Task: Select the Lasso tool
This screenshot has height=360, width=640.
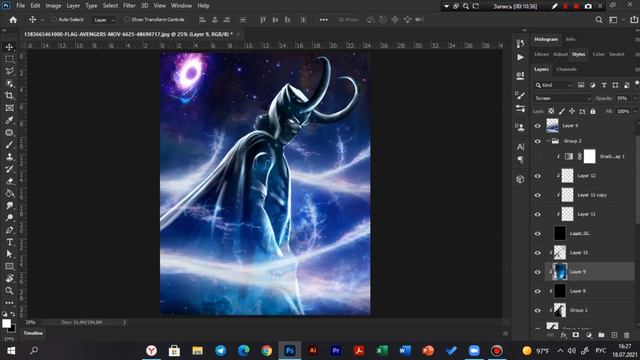Action: (x=9, y=71)
